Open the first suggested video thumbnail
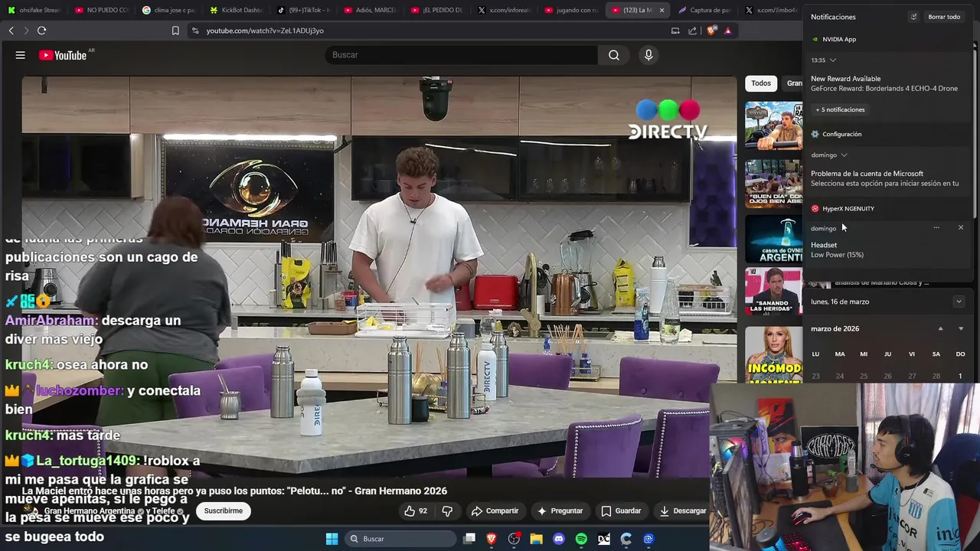This screenshot has height=551, width=980. pos(773,126)
